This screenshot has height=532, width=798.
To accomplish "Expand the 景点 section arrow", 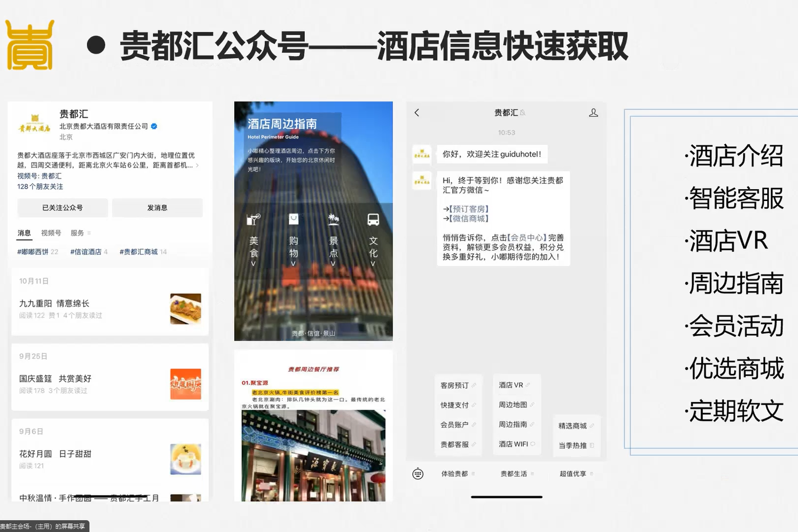I will [334, 264].
